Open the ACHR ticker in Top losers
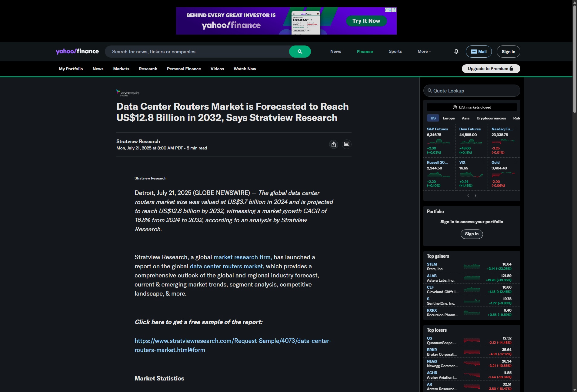The height and width of the screenshot is (392, 577). click(x=432, y=373)
